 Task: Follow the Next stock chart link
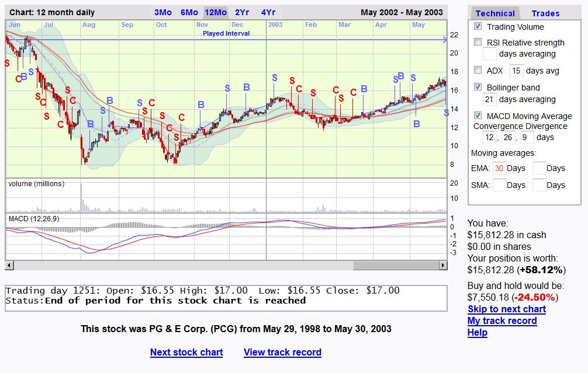click(x=186, y=352)
